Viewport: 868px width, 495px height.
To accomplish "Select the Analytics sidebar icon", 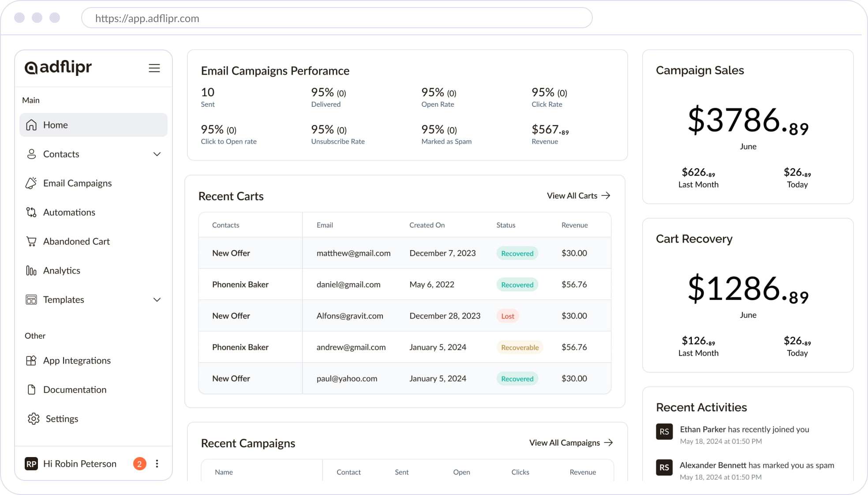I will coord(30,270).
